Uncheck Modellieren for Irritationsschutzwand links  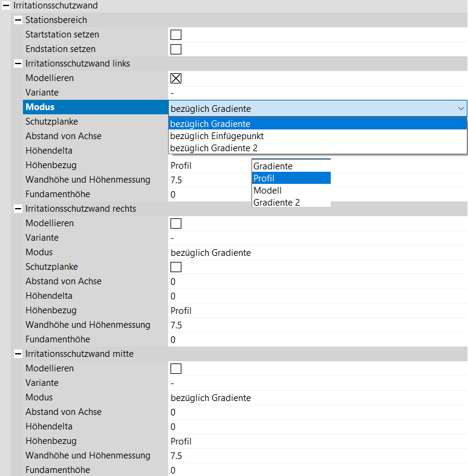tap(176, 78)
